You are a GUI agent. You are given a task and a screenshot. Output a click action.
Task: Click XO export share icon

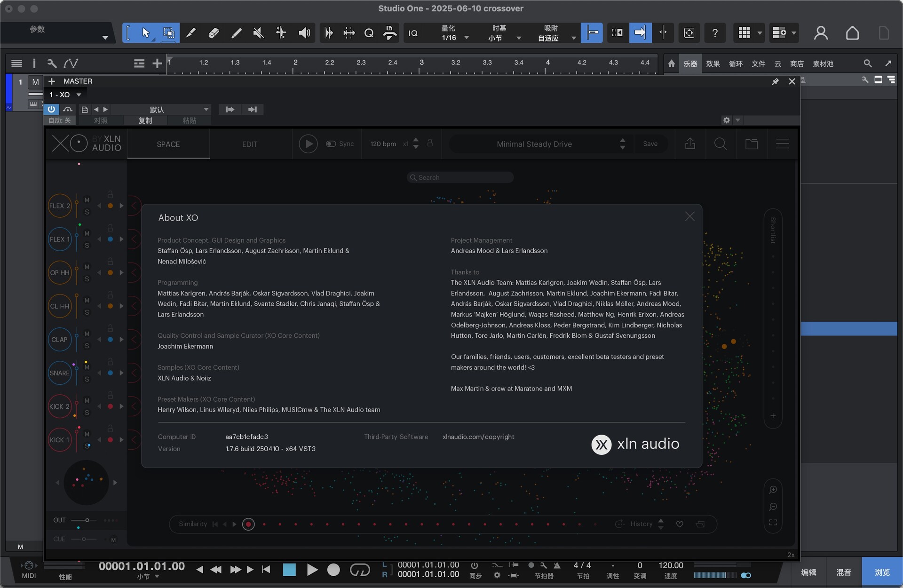[x=690, y=143]
